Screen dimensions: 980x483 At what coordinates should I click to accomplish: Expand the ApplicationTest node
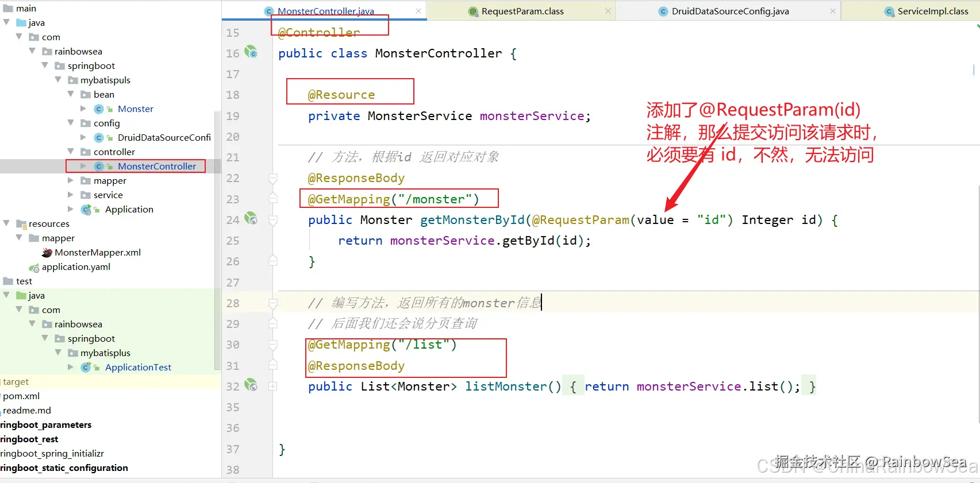click(x=71, y=367)
